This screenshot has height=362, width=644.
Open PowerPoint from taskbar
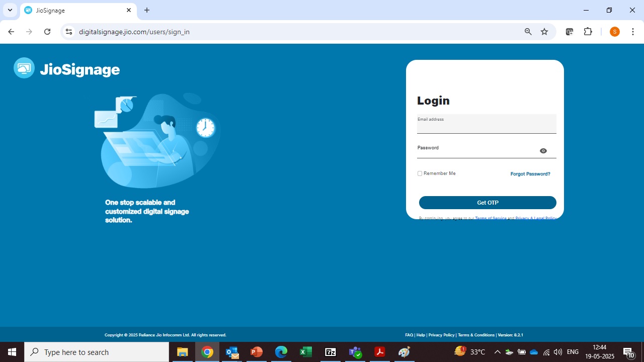pos(257,352)
